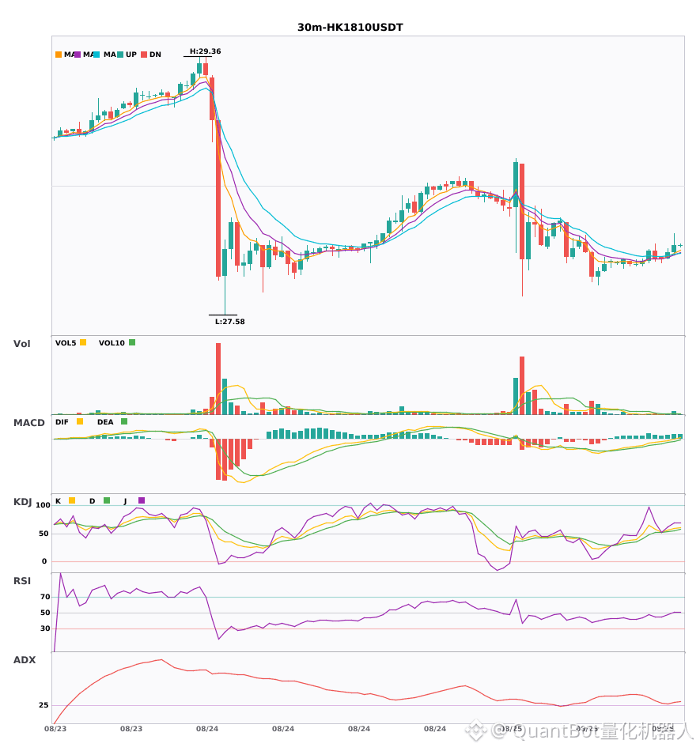Click the chart title 30m-HK1810USDT
This screenshot has height=751, width=700.
click(350, 28)
